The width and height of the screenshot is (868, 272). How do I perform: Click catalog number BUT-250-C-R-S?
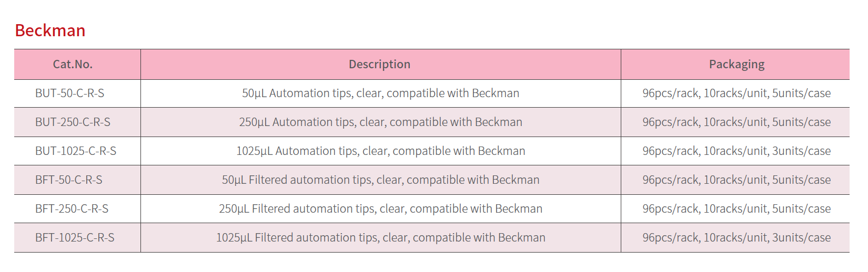click(x=73, y=122)
